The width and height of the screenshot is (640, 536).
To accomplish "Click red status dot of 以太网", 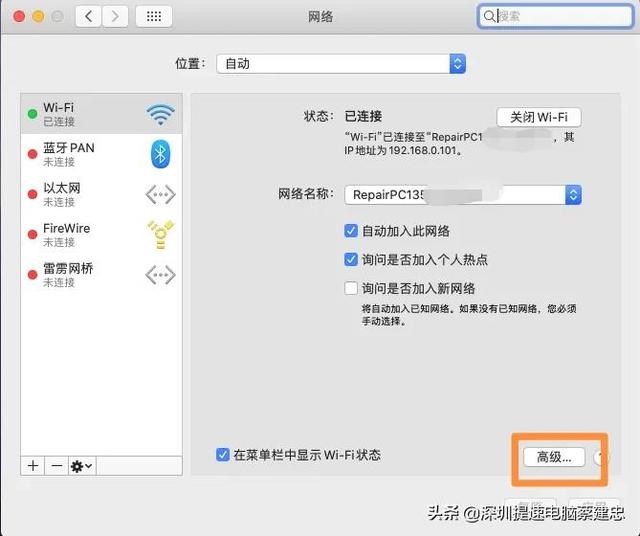I will 32,194.
